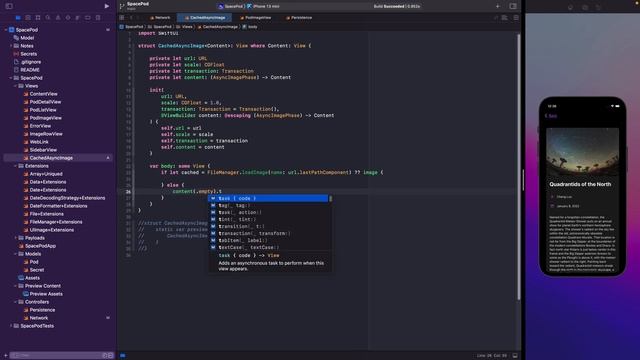Toggle recent files filter in navigator footer
The width and height of the screenshot is (640, 360).
104,356
